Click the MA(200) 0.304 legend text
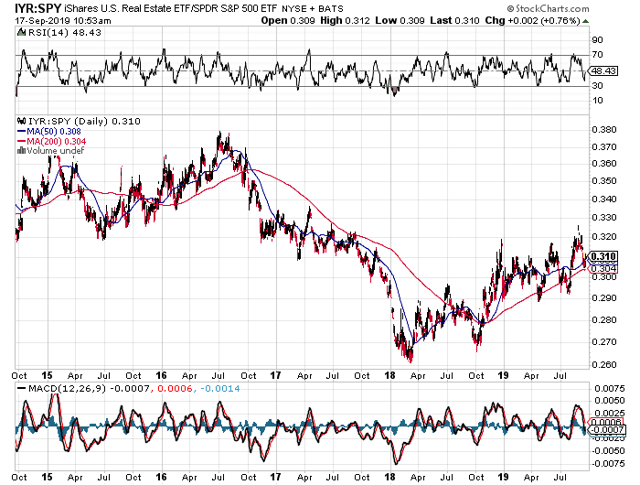This screenshot has height=485, width=640. (x=56, y=141)
